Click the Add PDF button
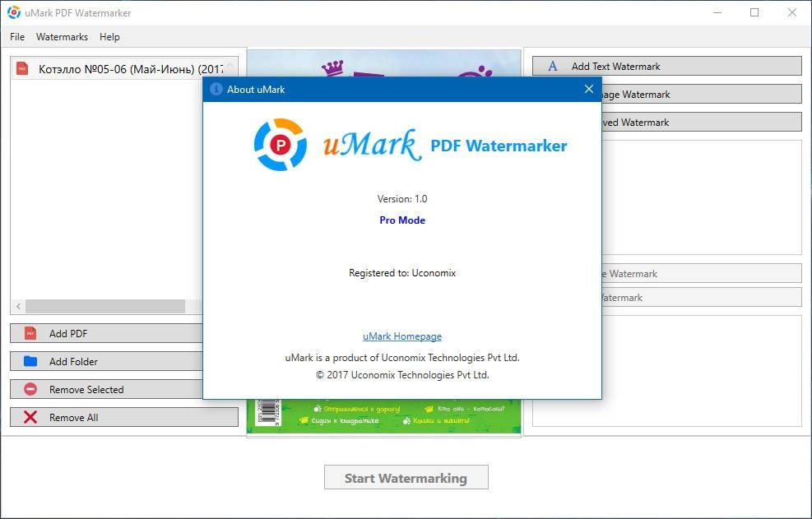Screen dimensions: 812x519 (106, 334)
